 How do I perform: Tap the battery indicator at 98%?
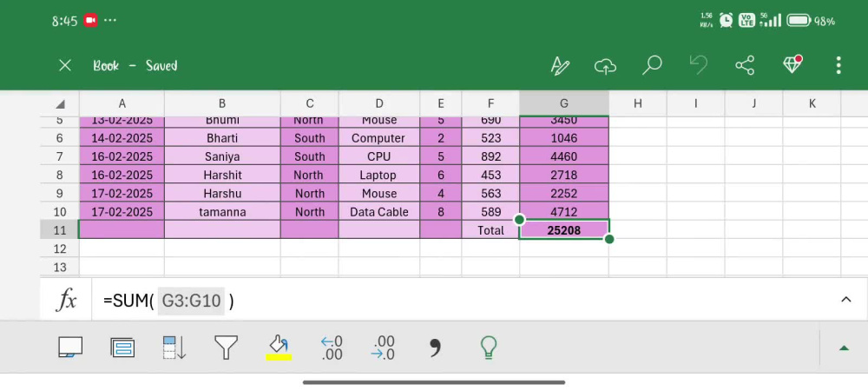click(x=811, y=21)
